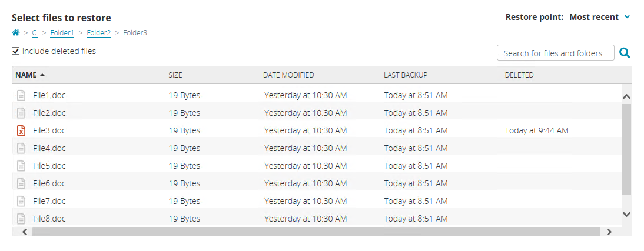Sort by the Last Backup column
Viewport: 644px width, 251px height.
pos(406,75)
